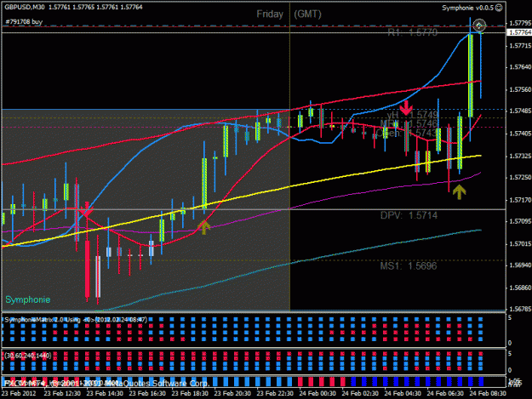Click the 1.56940 price scale value
532x399 pixels.
520,265
